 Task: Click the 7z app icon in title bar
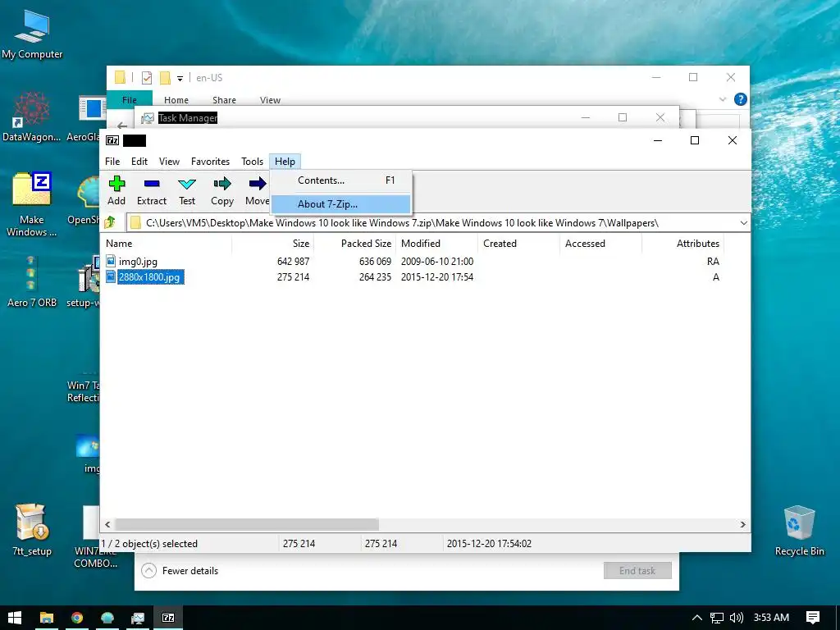click(112, 140)
